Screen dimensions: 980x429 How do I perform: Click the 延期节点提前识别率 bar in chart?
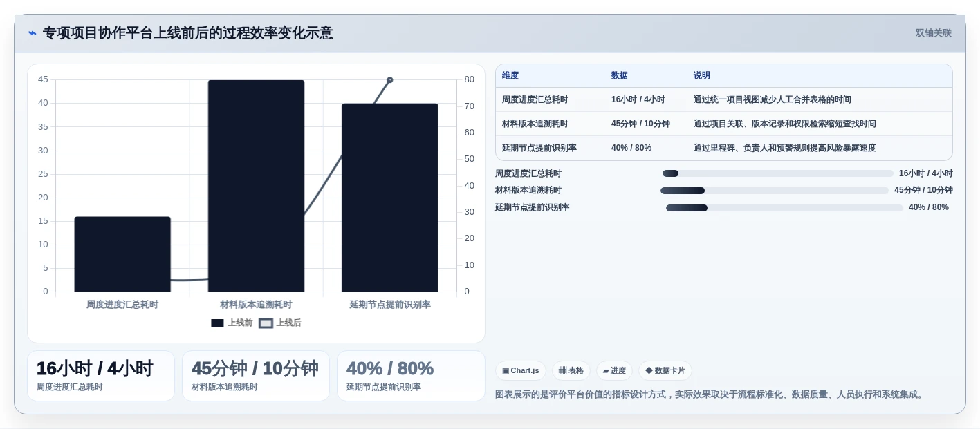[390, 198]
